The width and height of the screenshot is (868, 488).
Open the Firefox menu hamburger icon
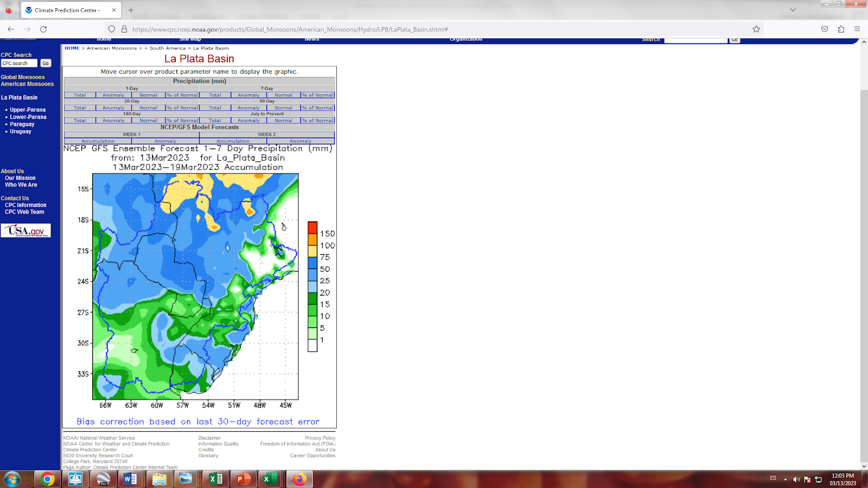(x=857, y=29)
